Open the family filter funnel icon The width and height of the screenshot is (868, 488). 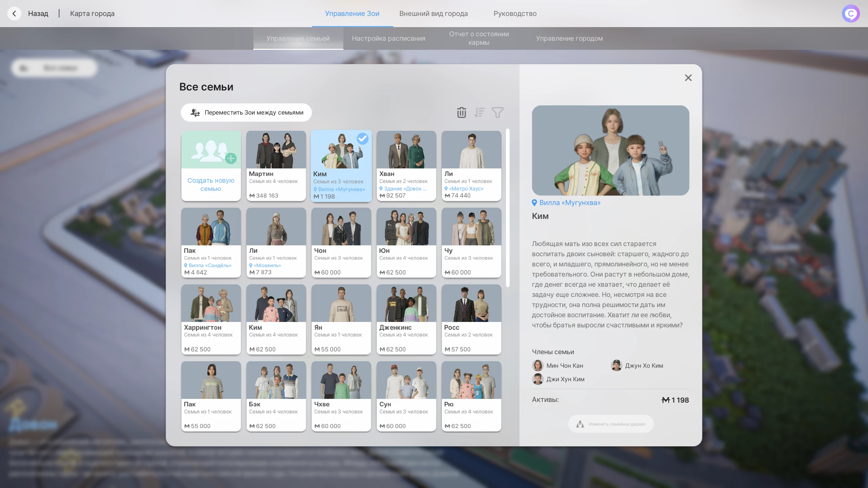tap(497, 113)
